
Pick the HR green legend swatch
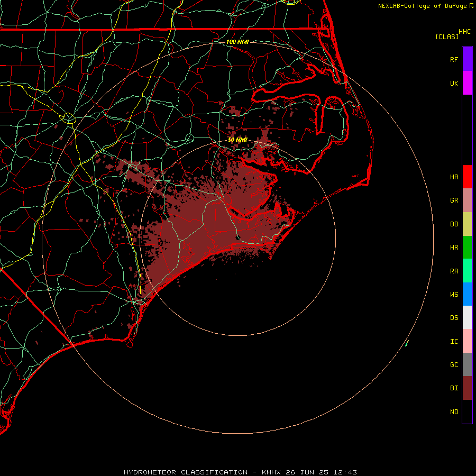coord(467,248)
